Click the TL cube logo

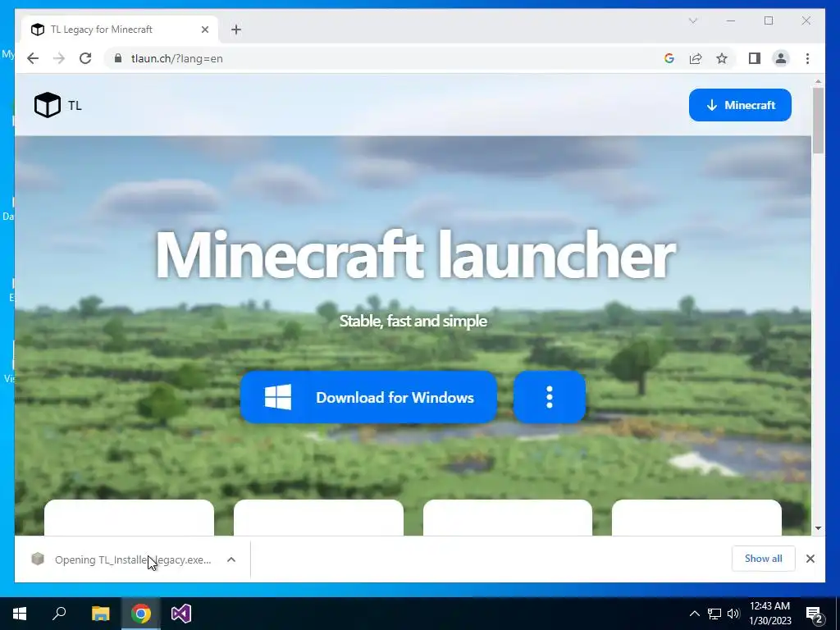(47, 105)
